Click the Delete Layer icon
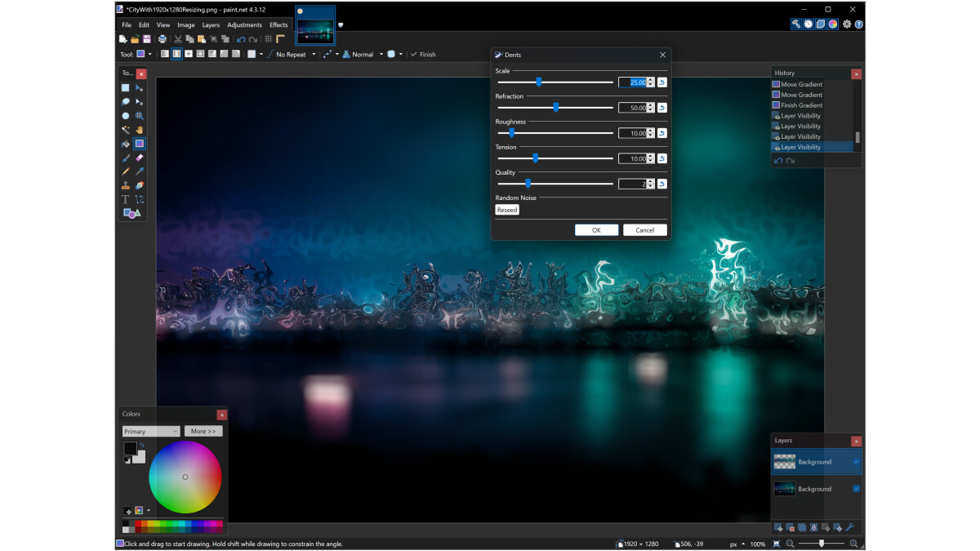The height and width of the screenshot is (551, 980). [x=791, y=527]
